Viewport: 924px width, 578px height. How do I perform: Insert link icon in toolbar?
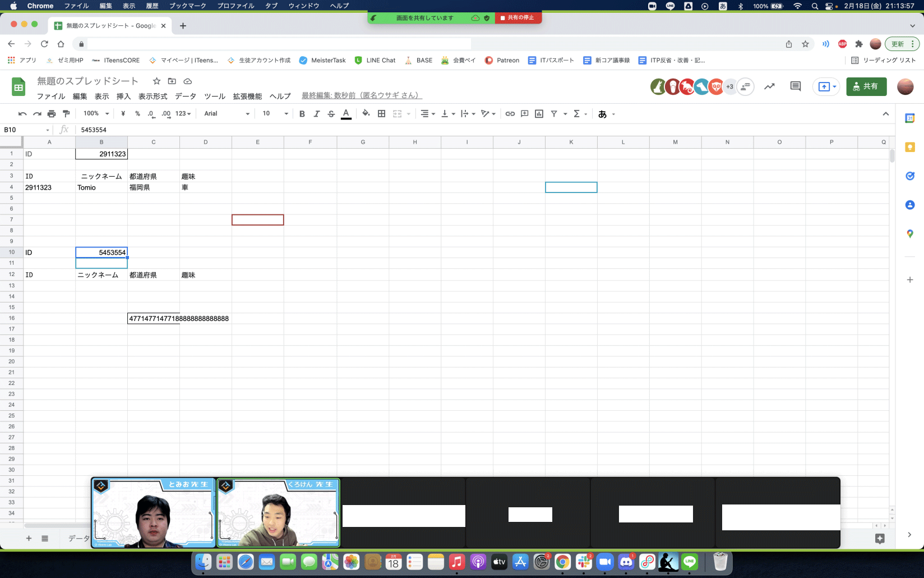coord(510,114)
